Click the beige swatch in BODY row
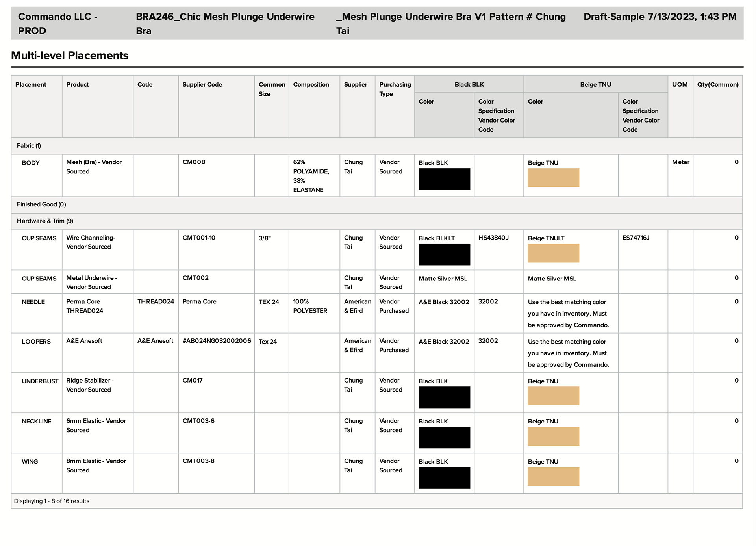 pos(553,178)
